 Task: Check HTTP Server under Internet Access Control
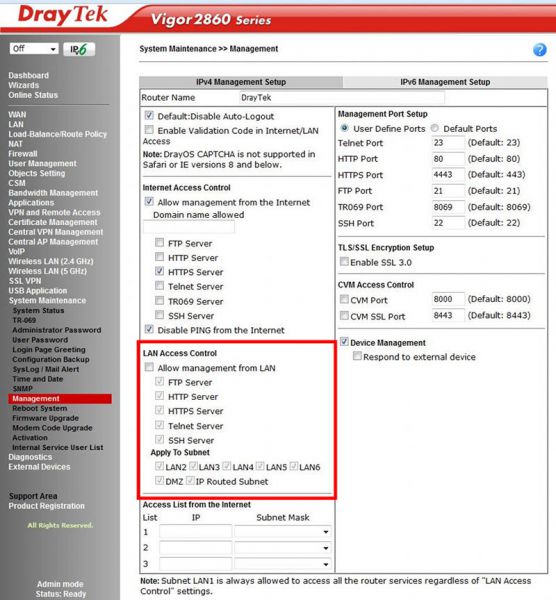pos(159,257)
